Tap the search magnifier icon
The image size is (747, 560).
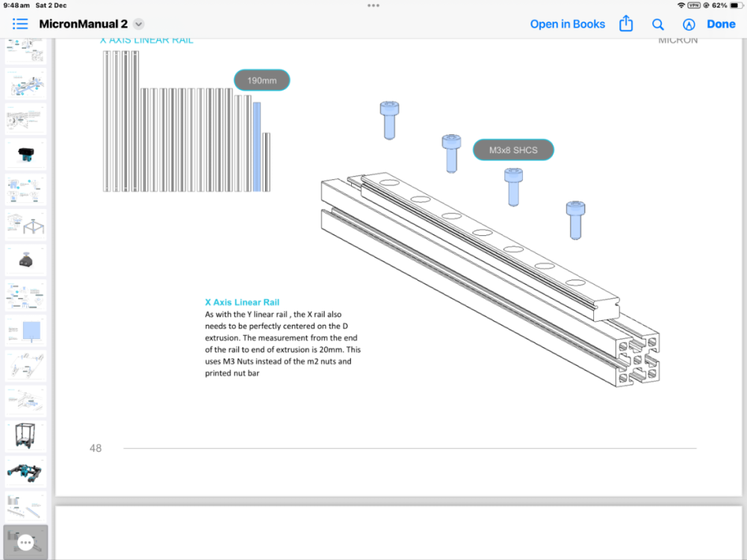(658, 25)
